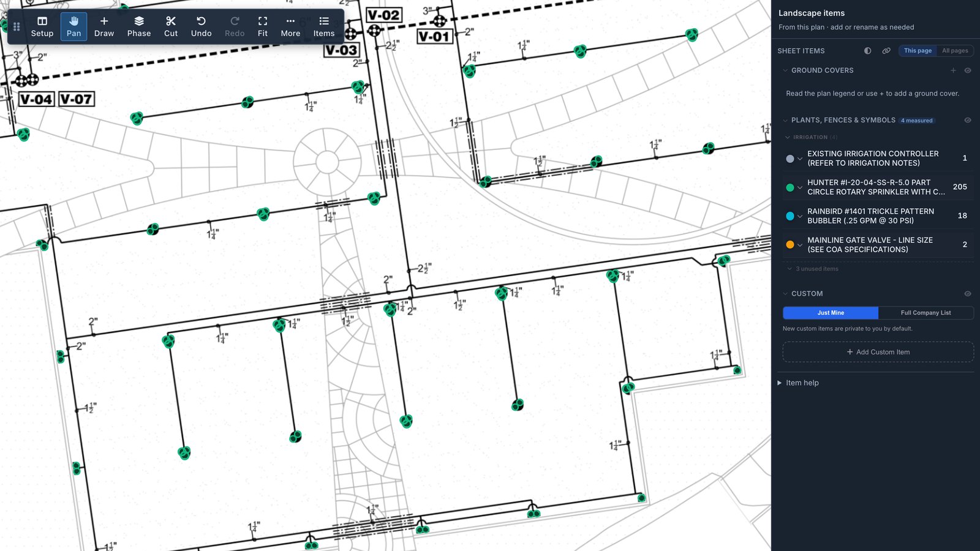Collapse the Ground Covers section
The height and width of the screenshot is (551, 980).
click(785, 70)
